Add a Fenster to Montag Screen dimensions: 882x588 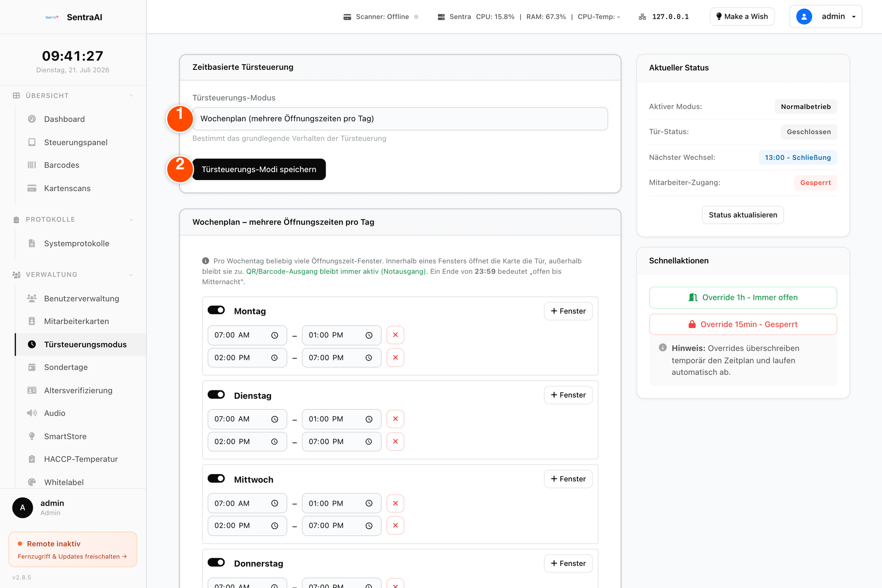click(x=568, y=311)
